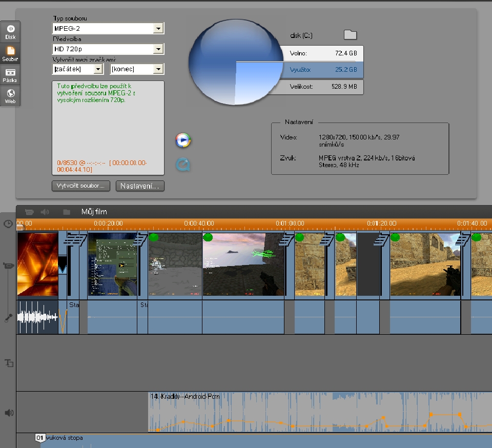This screenshot has width=492, height=448.
Task: Open the disk folder browse icon
Action: click(x=350, y=35)
